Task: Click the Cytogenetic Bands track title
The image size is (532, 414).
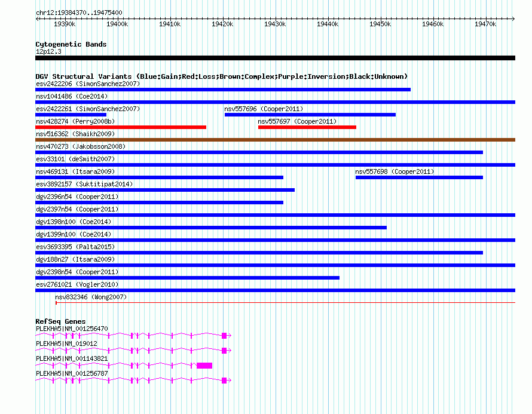Action: [x=71, y=44]
